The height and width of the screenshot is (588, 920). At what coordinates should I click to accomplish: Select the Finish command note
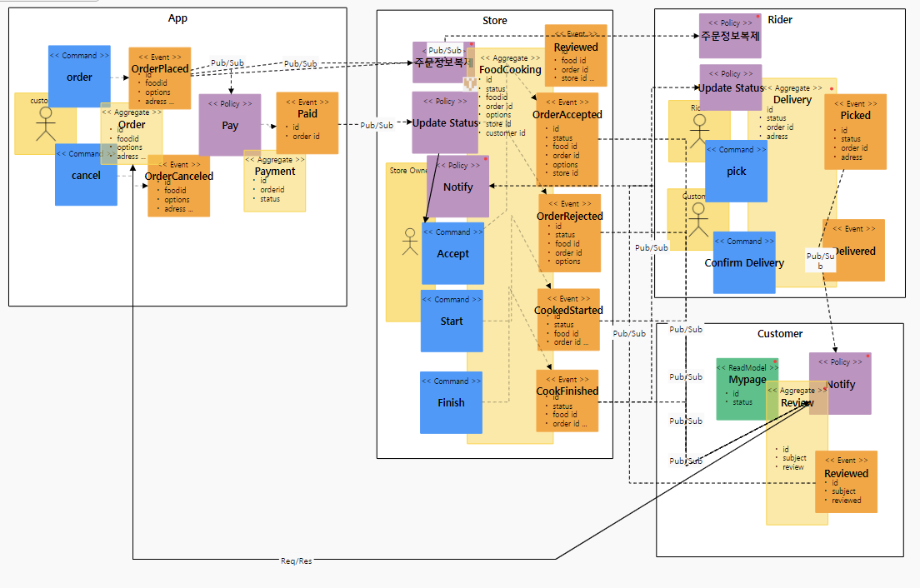[451, 402]
